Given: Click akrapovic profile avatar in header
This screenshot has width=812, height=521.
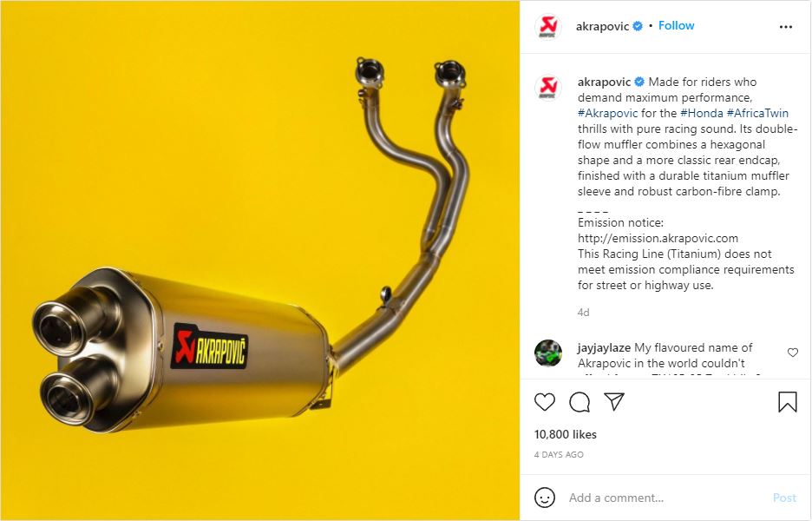Looking at the screenshot, I should pyautogui.click(x=548, y=26).
